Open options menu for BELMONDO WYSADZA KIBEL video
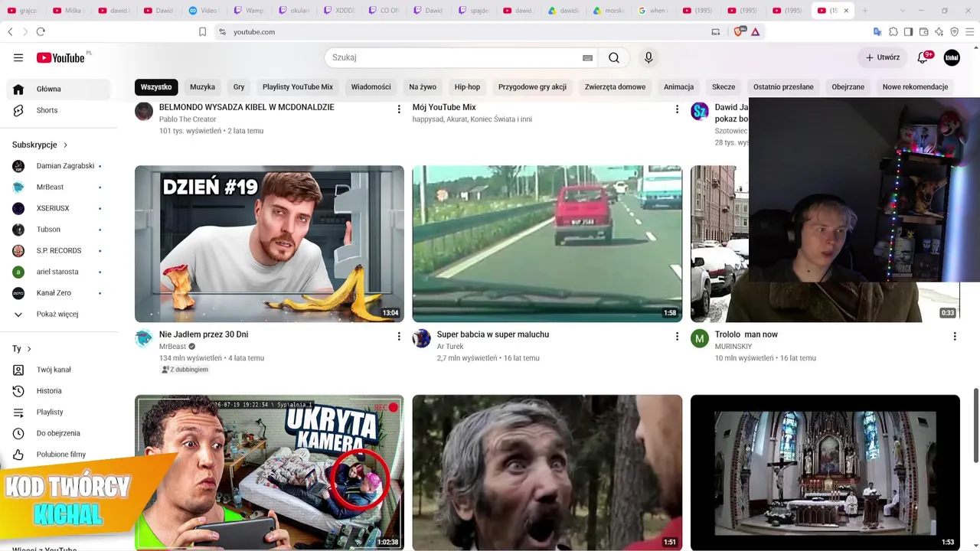Image resolution: width=980 pixels, height=551 pixels. tap(398, 109)
